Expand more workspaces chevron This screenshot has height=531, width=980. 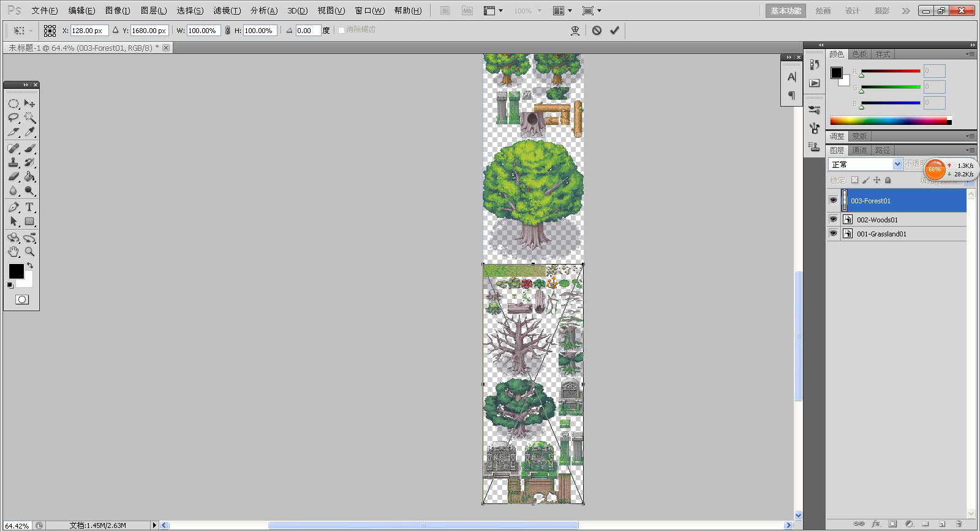click(906, 10)
